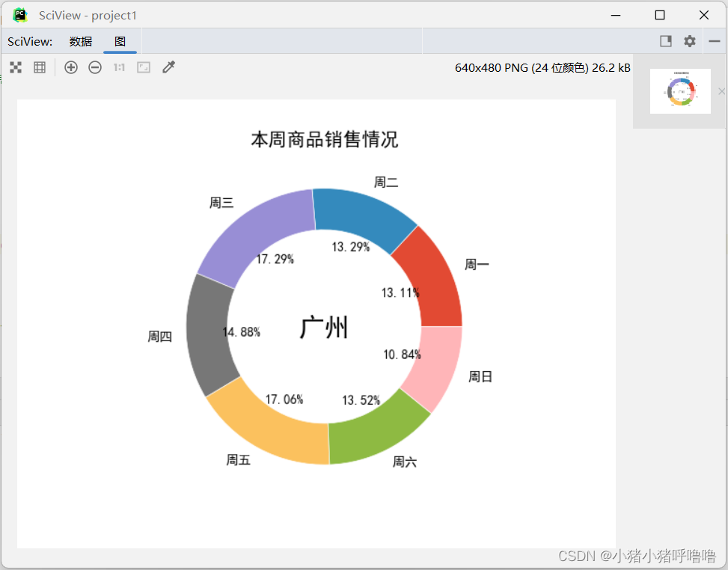Click the fit-to-window zoom icon
Screen dimensions: 728x570
pos(16,67)
